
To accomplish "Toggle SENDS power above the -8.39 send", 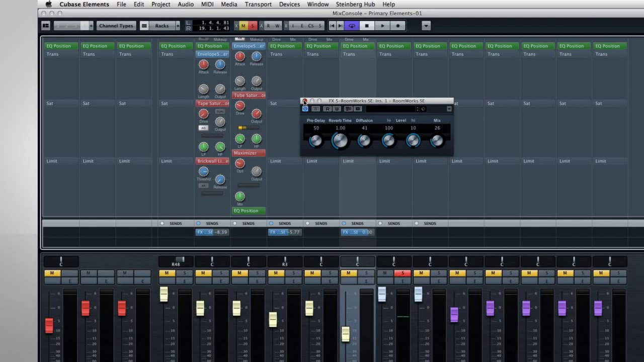I will click(198, 223).
